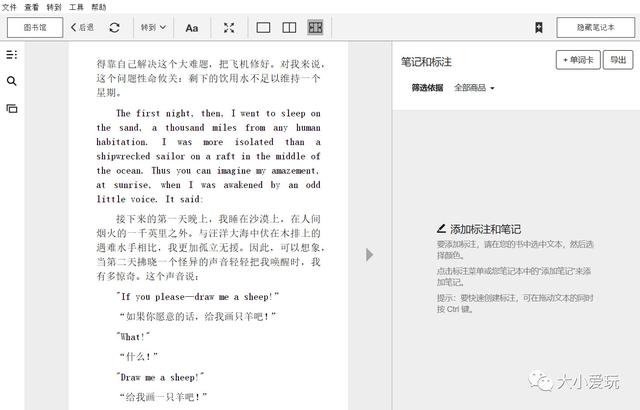Go to next page arrow
The height and width of the screenshot is (410, 640).
tap(369, 255)
